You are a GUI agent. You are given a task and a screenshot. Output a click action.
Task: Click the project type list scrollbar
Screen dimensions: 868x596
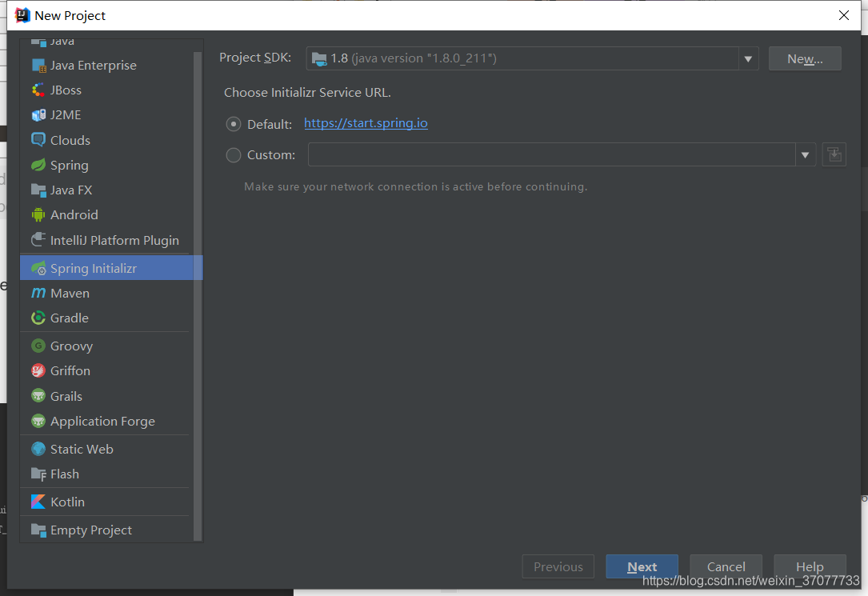coord(198,296)
